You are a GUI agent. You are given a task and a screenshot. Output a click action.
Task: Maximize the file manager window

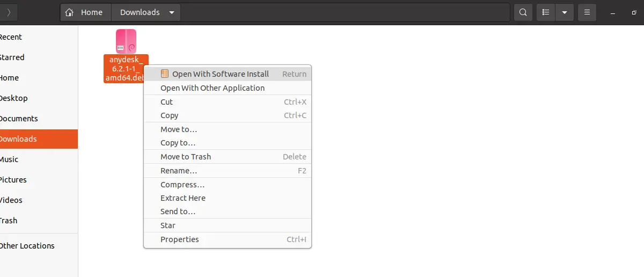pos(634,12)
